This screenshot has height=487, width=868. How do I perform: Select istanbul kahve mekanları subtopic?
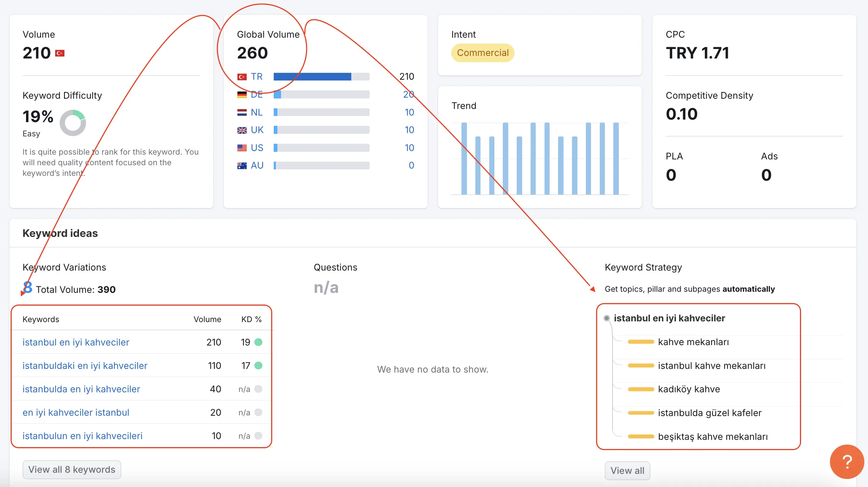click(712, 366)
